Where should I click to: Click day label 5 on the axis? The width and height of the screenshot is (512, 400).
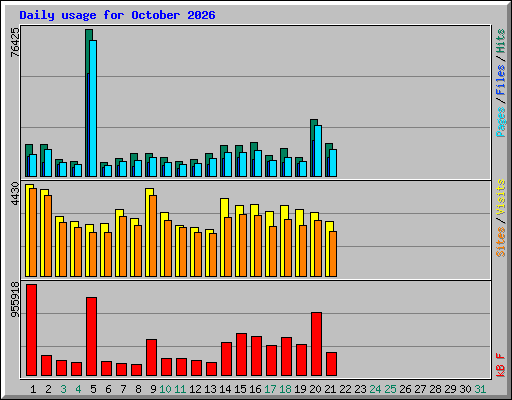point(93,389)
